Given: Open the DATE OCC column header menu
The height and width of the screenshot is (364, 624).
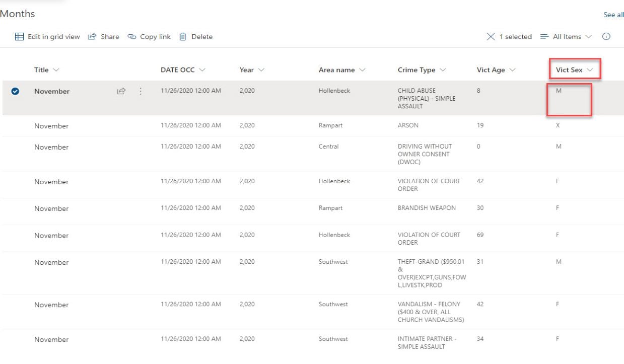Looking at the screenshot, I should (183, 70).
